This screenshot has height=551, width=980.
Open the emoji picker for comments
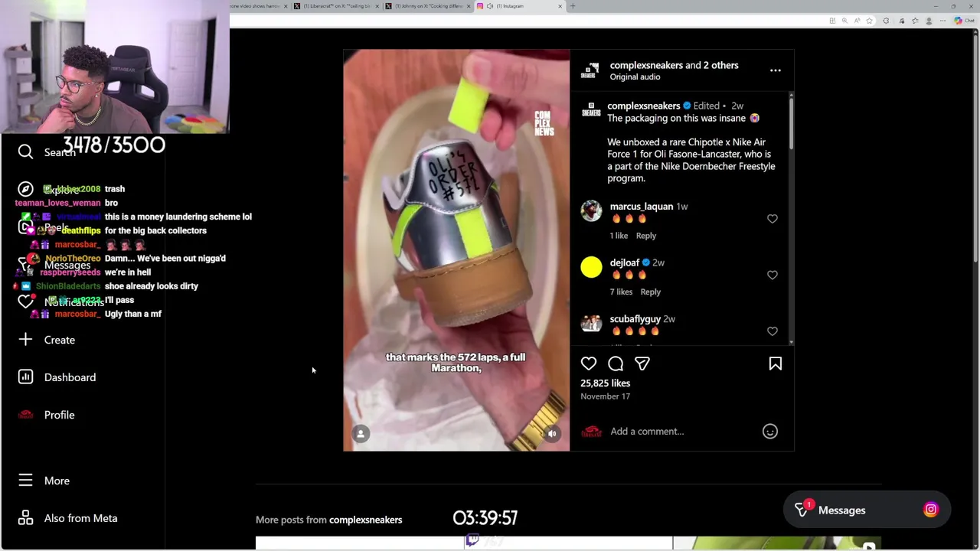click(x=770, y=432)
